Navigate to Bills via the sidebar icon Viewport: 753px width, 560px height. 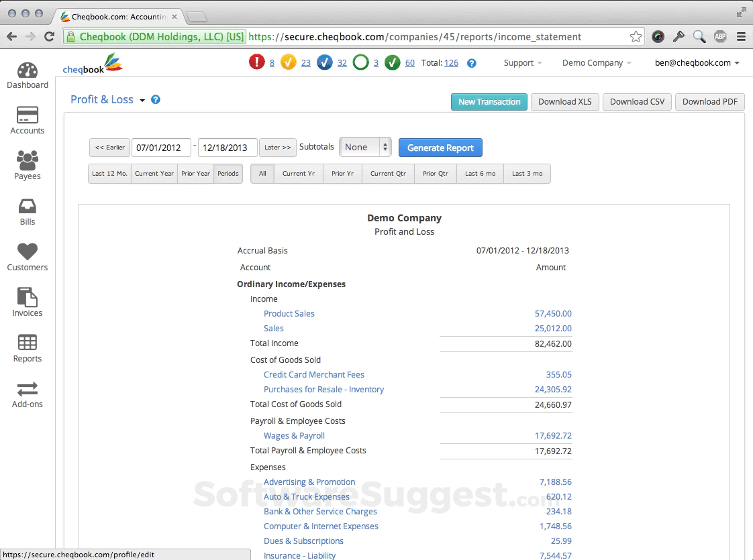(27, 211)
